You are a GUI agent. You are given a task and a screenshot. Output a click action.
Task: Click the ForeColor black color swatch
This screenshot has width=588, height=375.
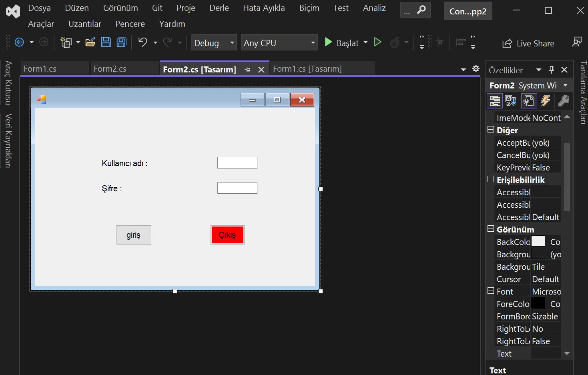coord(538,303)
